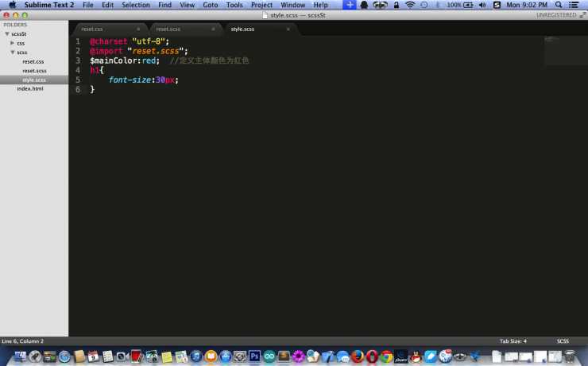Click the font-size property text
This screenshot has height=366, width=588.
pos(130,80)
